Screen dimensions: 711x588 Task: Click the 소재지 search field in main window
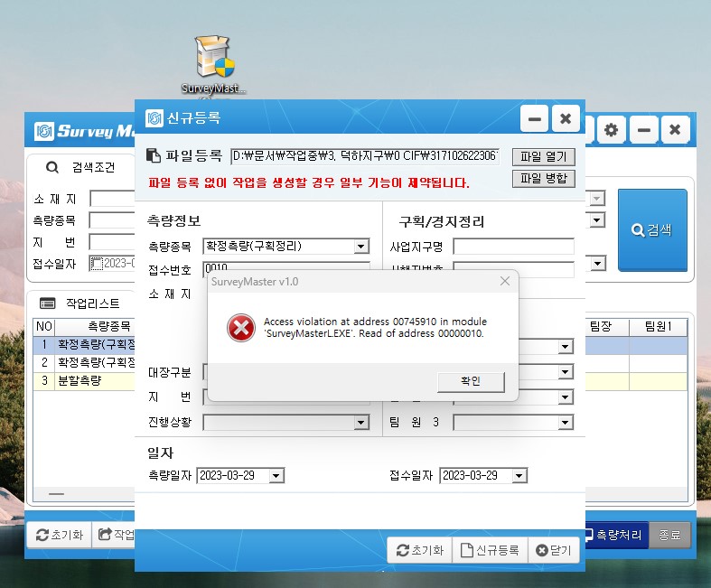(112, 199)
